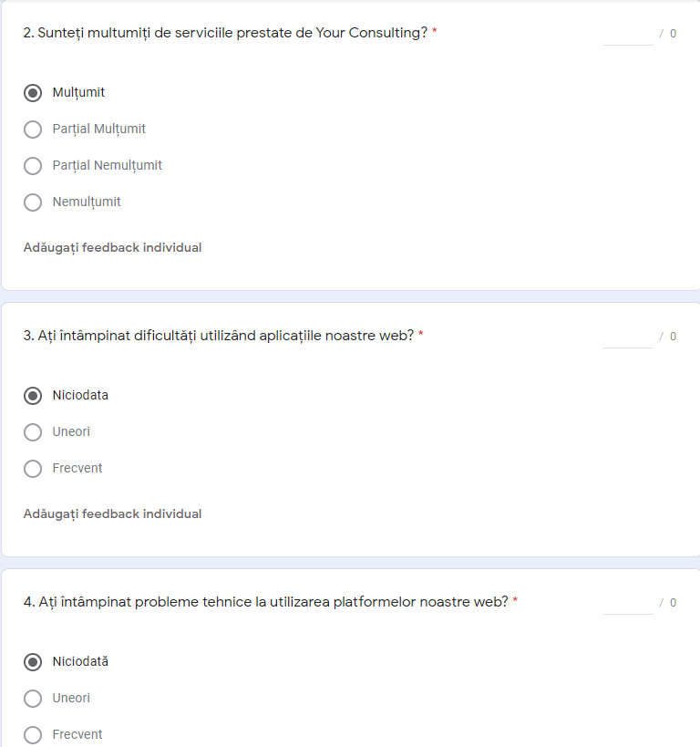Screen dimensions: 700x747
Task: Pick "Frecvent" for question 4 technical problems
Action: coord(33,735)
